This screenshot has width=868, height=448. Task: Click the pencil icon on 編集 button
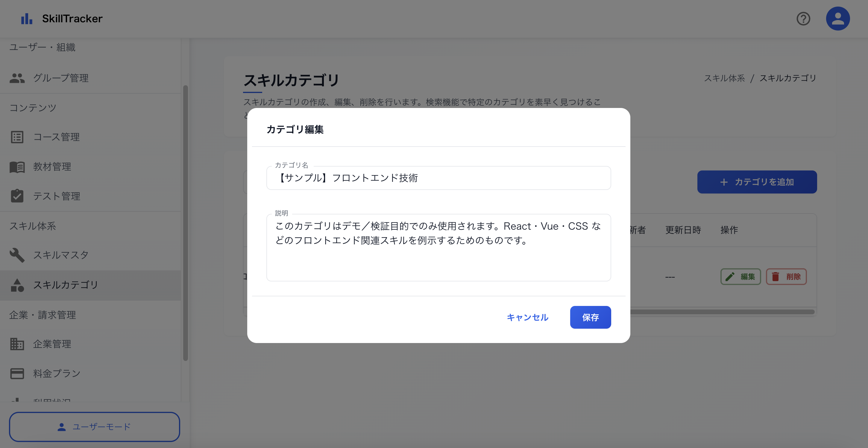pyautogui.click(x=730, y=276)
